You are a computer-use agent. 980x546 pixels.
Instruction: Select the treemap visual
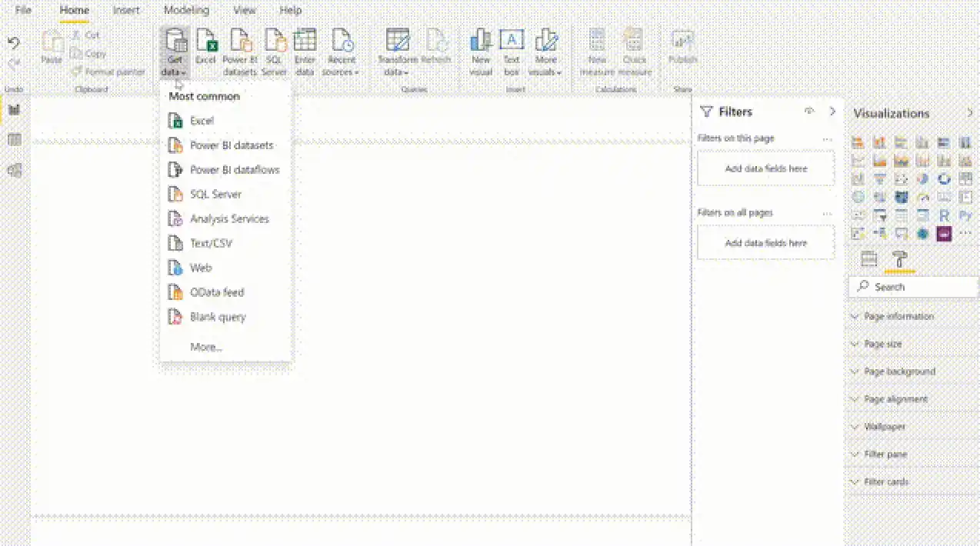point(965,178)
